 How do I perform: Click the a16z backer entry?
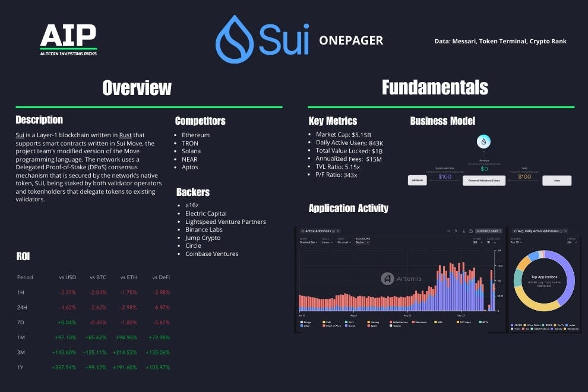[x=192, y=205]
